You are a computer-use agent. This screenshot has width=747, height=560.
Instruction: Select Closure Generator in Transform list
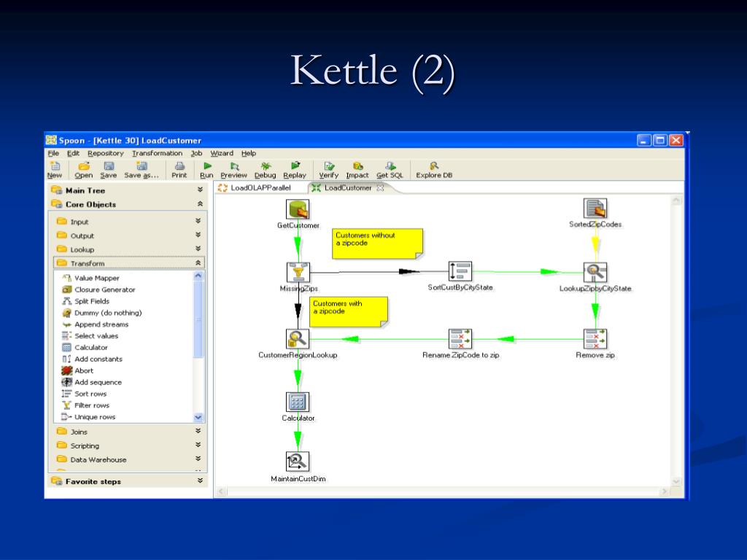105,289
